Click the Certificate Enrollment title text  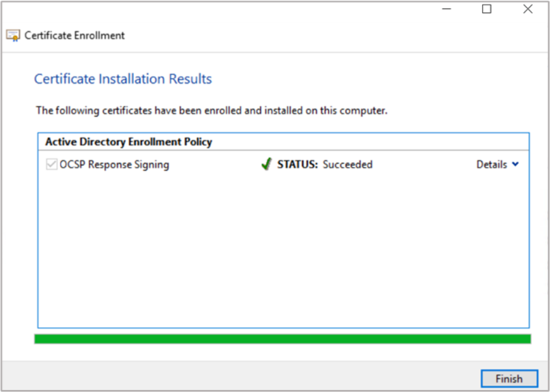(x=74, y=36)
